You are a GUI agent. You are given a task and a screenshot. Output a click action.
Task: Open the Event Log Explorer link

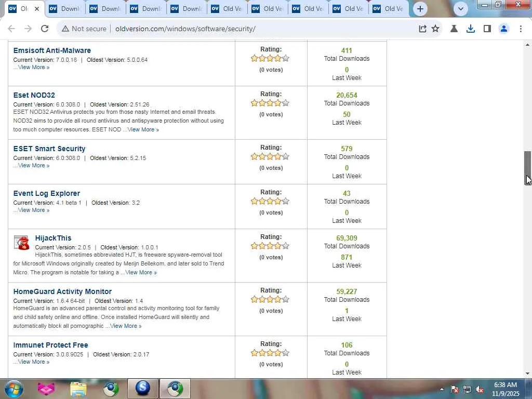tap(46, 193)
